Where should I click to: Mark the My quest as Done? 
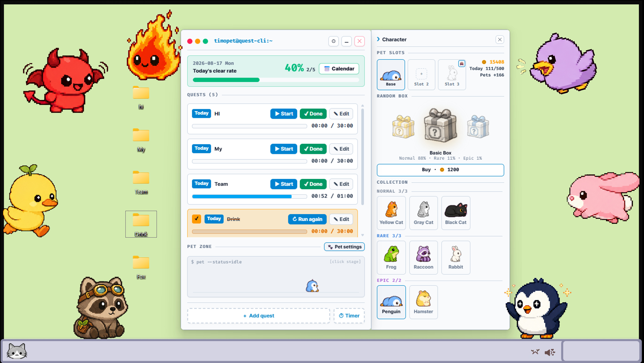tap(313, 149)
